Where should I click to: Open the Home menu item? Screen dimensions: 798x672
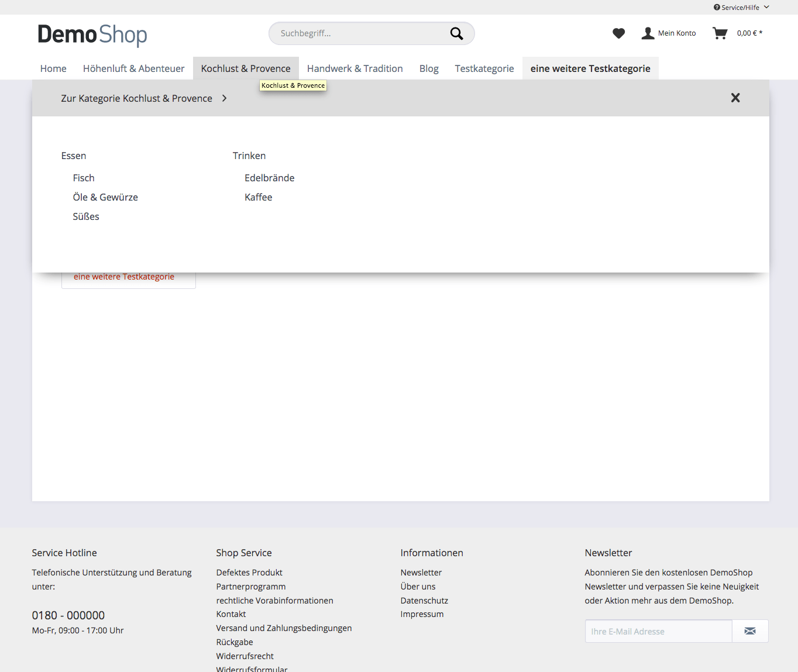(x=53, y=68)
